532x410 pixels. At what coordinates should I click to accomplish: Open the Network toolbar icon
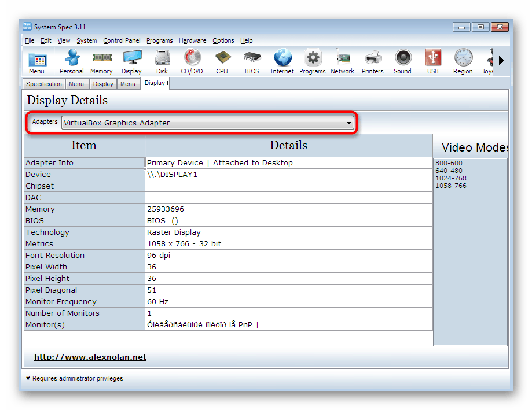click(x=342, y=62)
